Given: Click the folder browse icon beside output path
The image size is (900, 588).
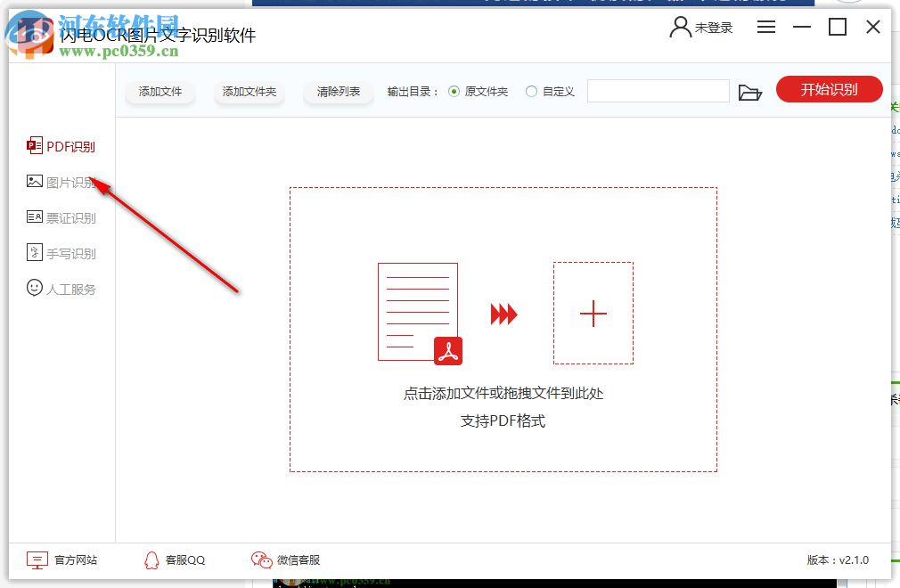Looking at the screenshot, I should pyautogui.click(x=750, y=89).
